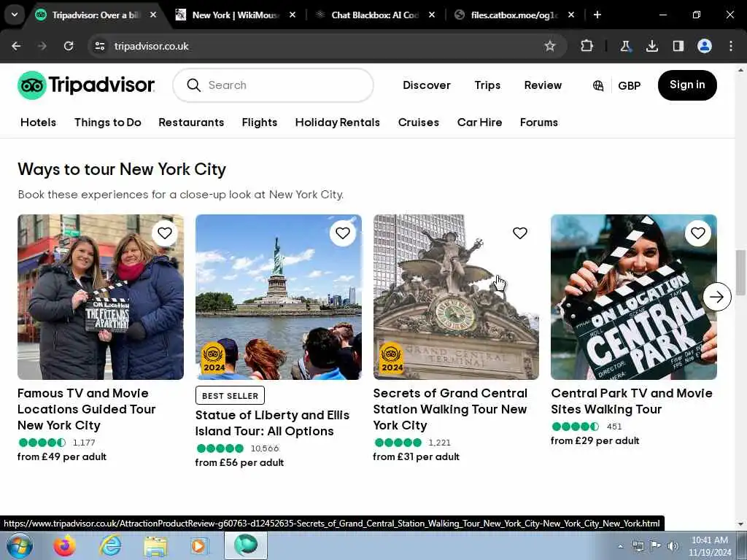Open the Restaurants category
This screenshot has width=747, height=560.
(191, 122)
